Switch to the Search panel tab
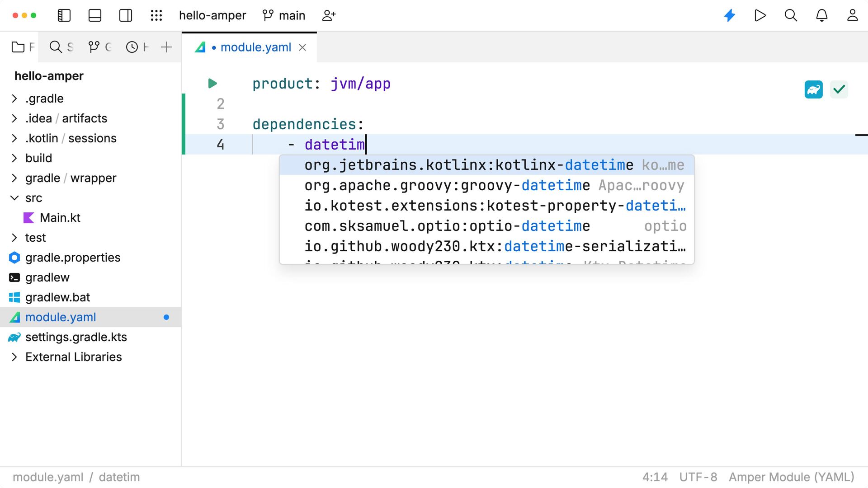 (61, 47)
